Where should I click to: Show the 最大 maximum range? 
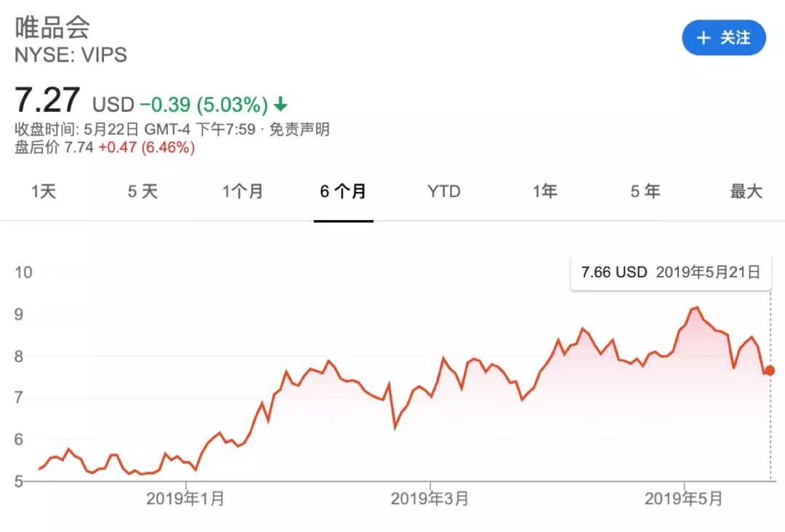pyautogui.click(x=746, y=192)
